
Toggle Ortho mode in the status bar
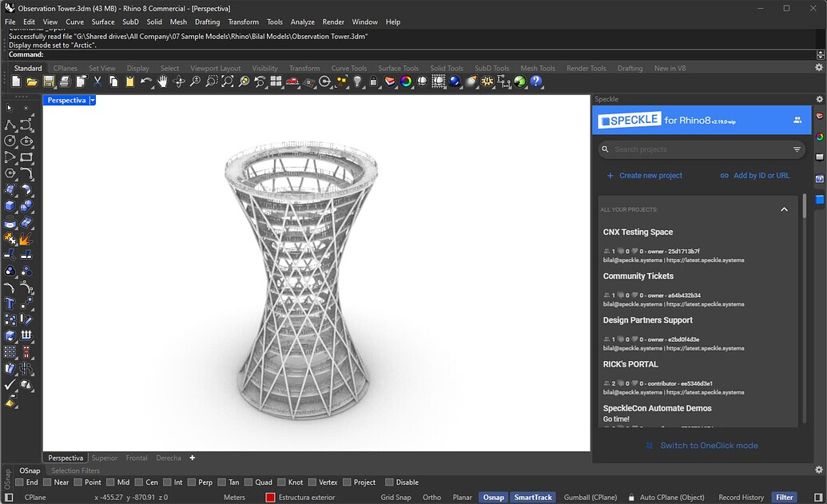[x=431, y=497]
